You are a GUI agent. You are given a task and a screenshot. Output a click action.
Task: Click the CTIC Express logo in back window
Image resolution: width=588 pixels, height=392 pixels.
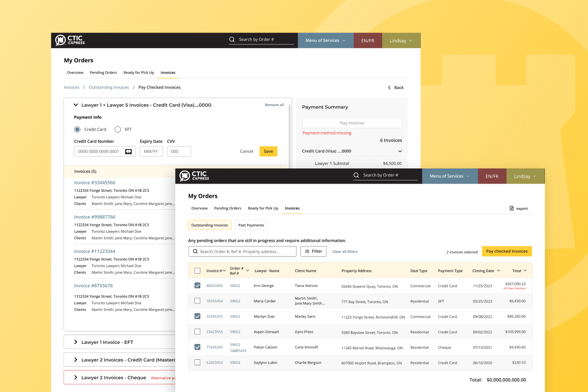[x=70, y=40]
